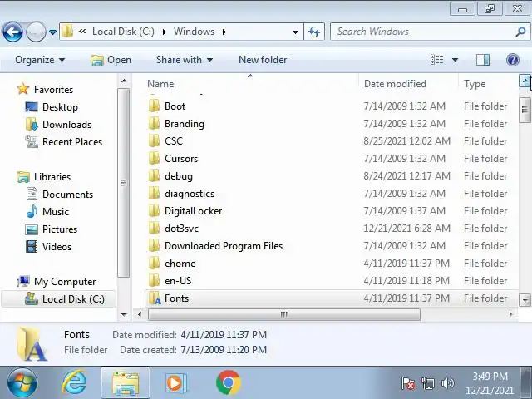Open the volume control in system tray
The image size is (532, 399).
[447, 383]
